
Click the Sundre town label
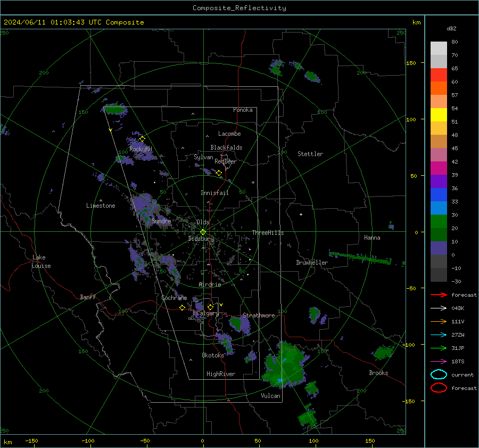point(161,221)
